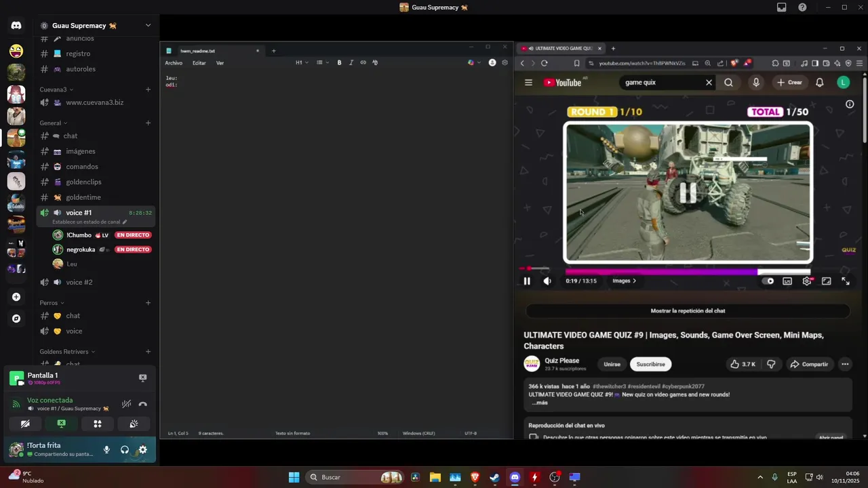
Task: Open Archivo menu in Notepad
Action: [174, 63]
